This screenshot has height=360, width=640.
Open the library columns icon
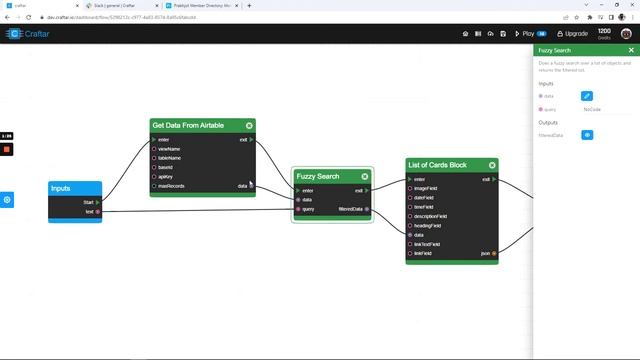point(478,34)
